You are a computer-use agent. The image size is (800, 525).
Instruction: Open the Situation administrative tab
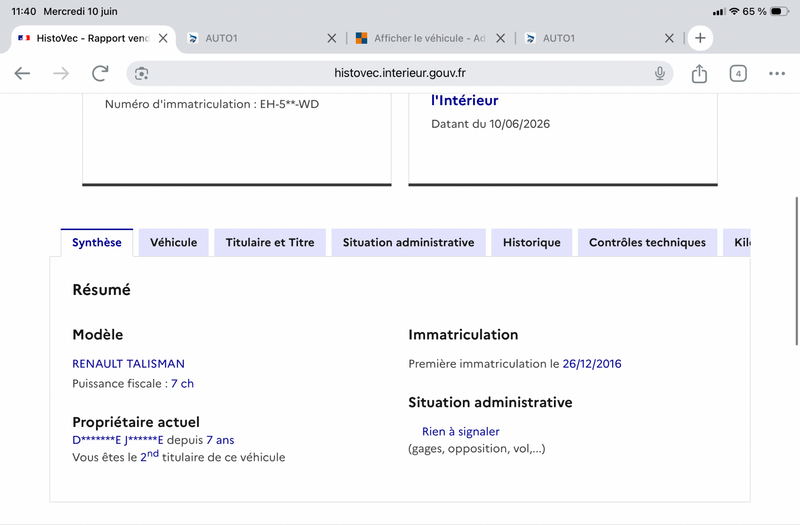(x=408, y=242)
